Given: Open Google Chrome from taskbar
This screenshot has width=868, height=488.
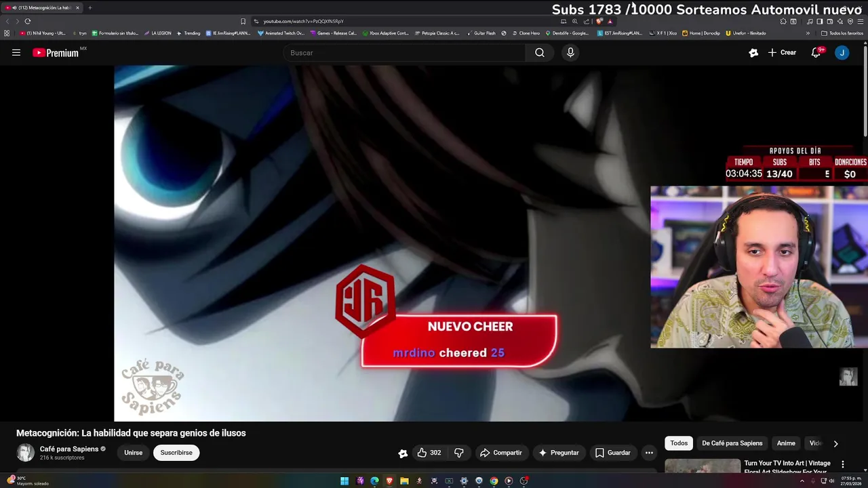Looking at the screenshot, I should [494, 481].
